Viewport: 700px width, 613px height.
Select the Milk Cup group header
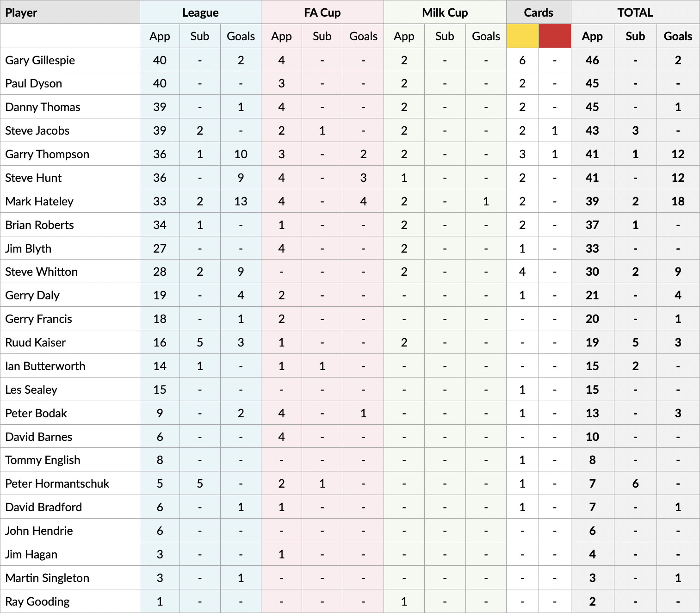pyautogui.click(x=445, y=12)
